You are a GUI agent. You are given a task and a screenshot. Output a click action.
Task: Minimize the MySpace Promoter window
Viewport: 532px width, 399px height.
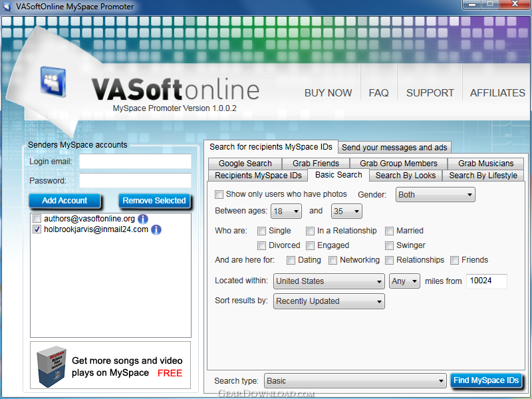click(x=472, y=4)
